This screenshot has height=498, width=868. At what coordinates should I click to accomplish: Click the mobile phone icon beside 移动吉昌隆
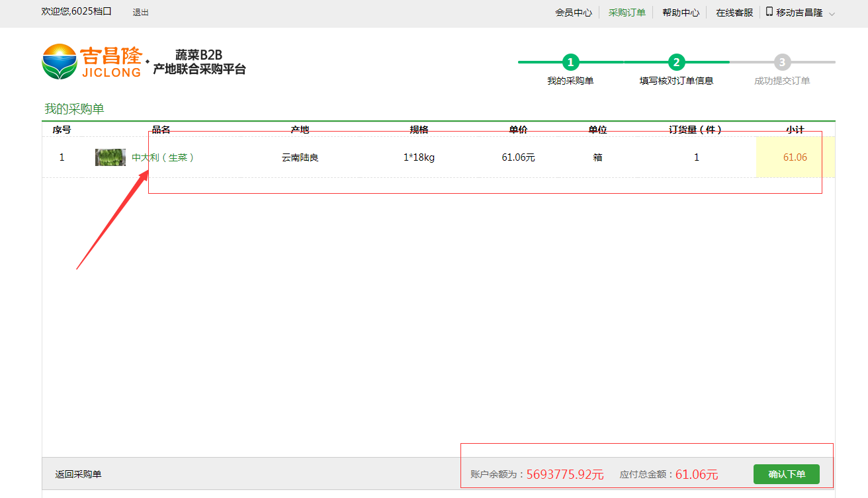[x=769, y=12]
